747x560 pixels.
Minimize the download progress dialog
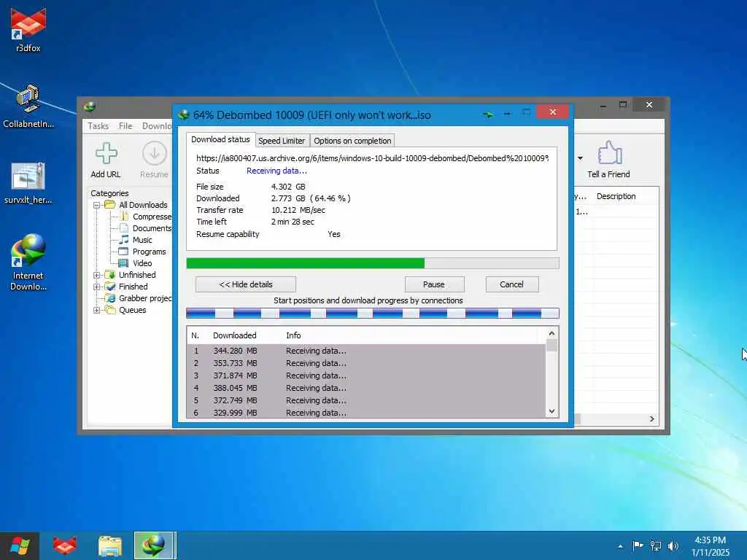507,113
